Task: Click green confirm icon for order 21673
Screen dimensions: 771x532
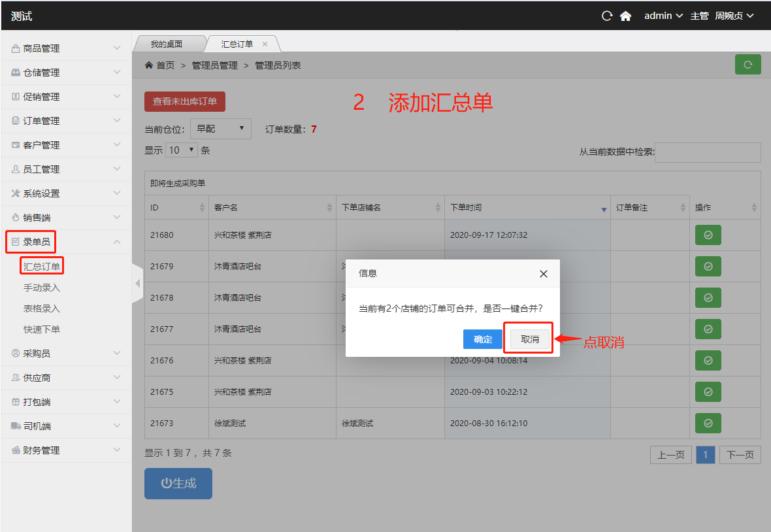Action: tap(708, 424)
